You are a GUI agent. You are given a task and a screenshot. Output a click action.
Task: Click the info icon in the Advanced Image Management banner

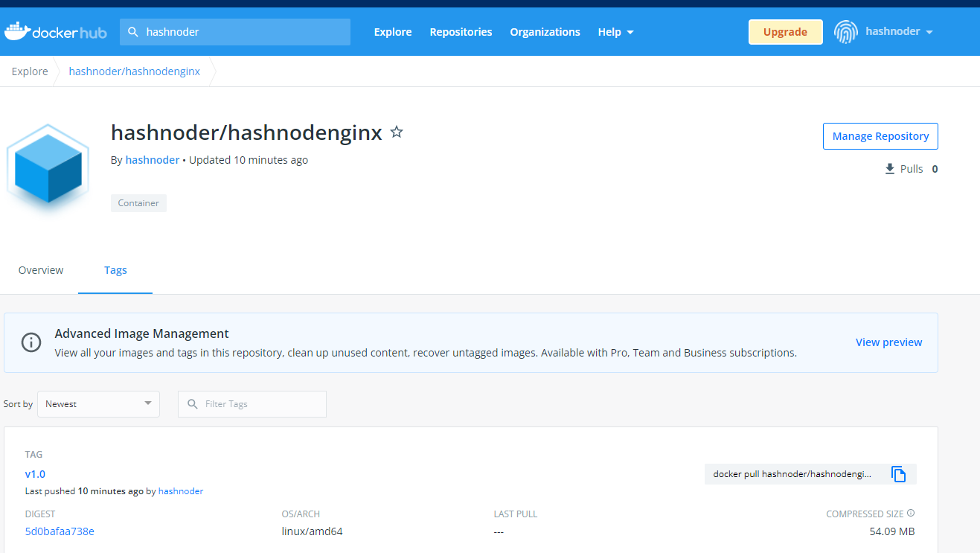coord(31,342)
